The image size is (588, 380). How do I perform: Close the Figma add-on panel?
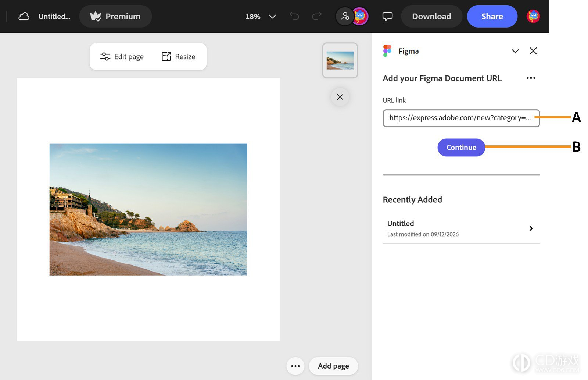[x=533, y=51]
